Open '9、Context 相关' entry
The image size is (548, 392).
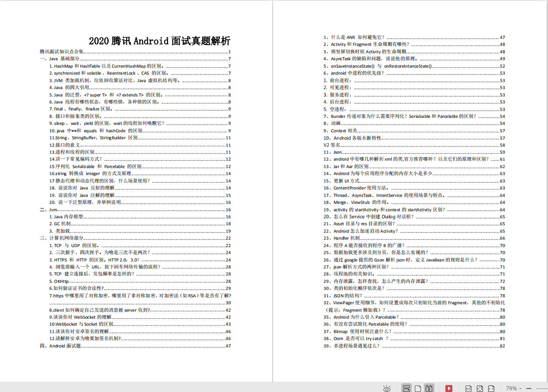[x=414, y=131]
